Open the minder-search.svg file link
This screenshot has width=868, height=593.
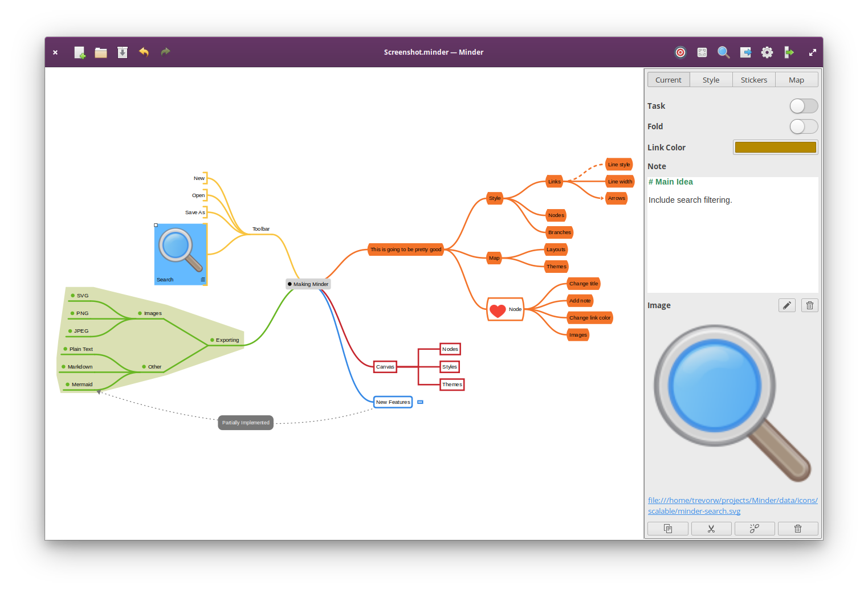(x=732, y=506)
